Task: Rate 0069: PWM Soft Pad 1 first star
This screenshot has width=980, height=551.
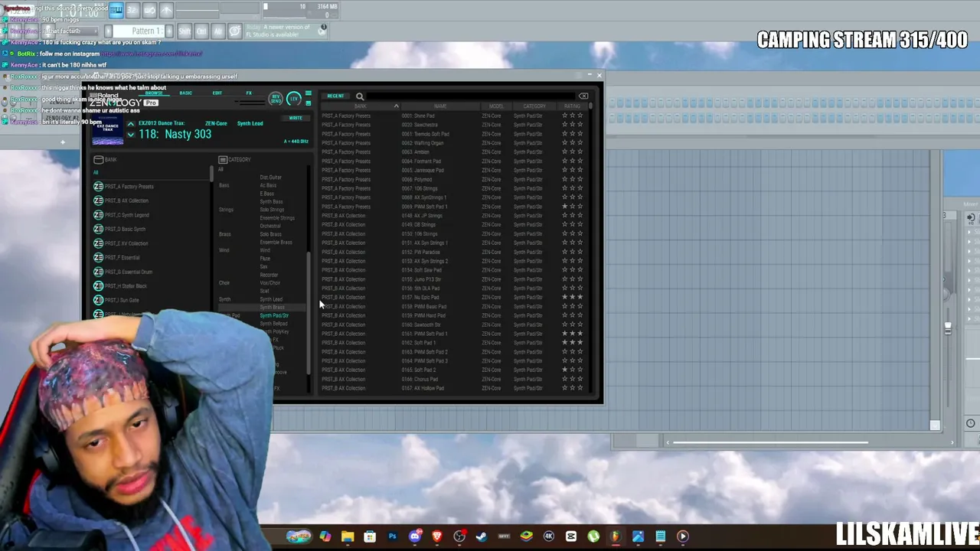Action: (565, 207)
